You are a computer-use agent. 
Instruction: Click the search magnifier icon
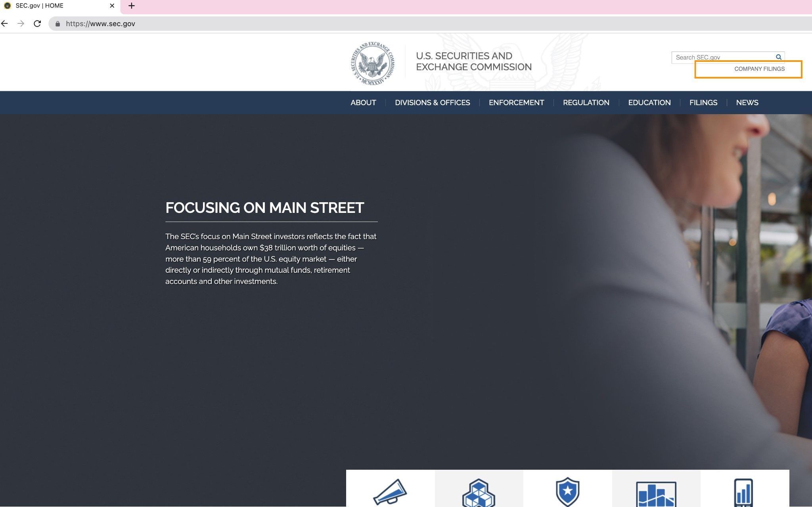[x=778, y=57]
